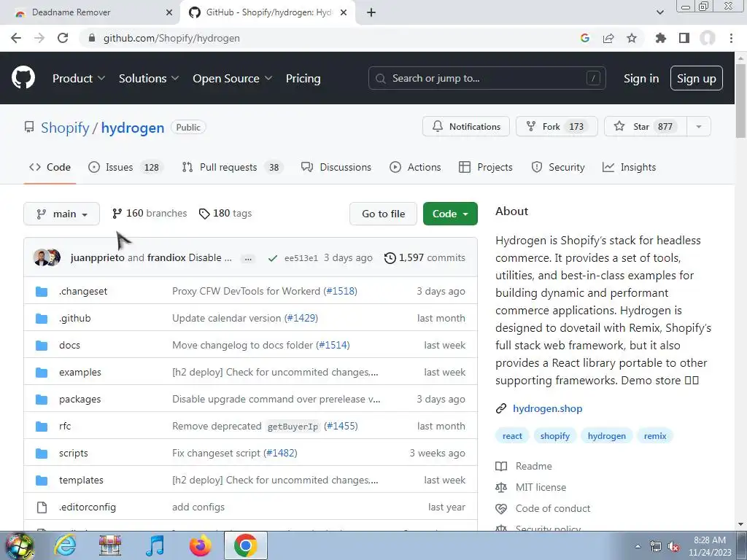Switch to Pull requests tab

click(x=233, y=167)
